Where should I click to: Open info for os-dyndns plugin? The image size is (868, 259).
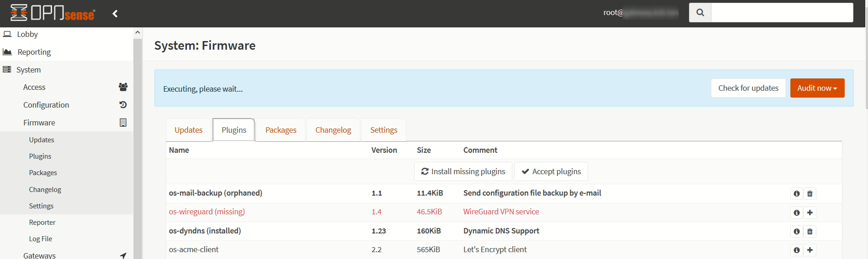pyautogui.click(x=796, y=231)
